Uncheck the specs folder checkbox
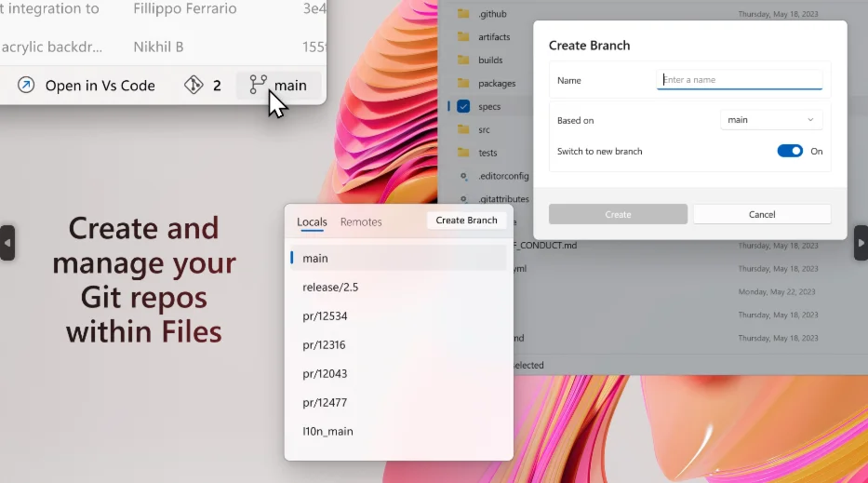Viewport: 868px width, 483px height. tap(463, 106)
